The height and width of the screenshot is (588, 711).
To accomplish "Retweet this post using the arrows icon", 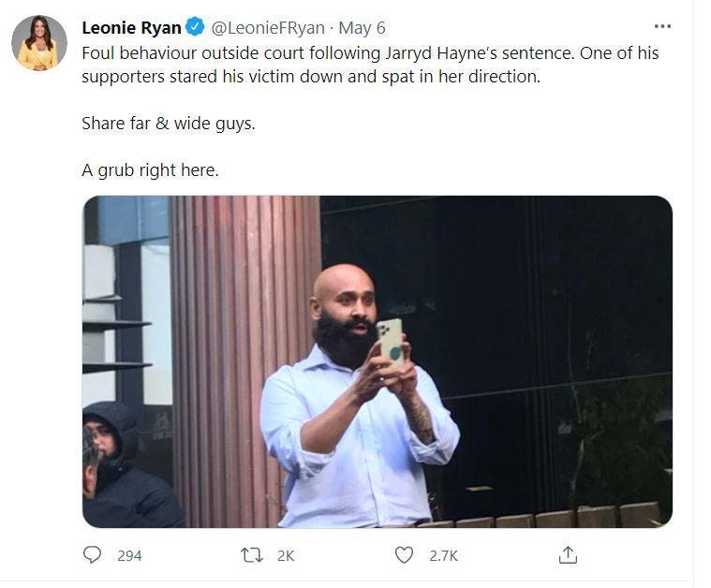I will (x=252, y=555).
